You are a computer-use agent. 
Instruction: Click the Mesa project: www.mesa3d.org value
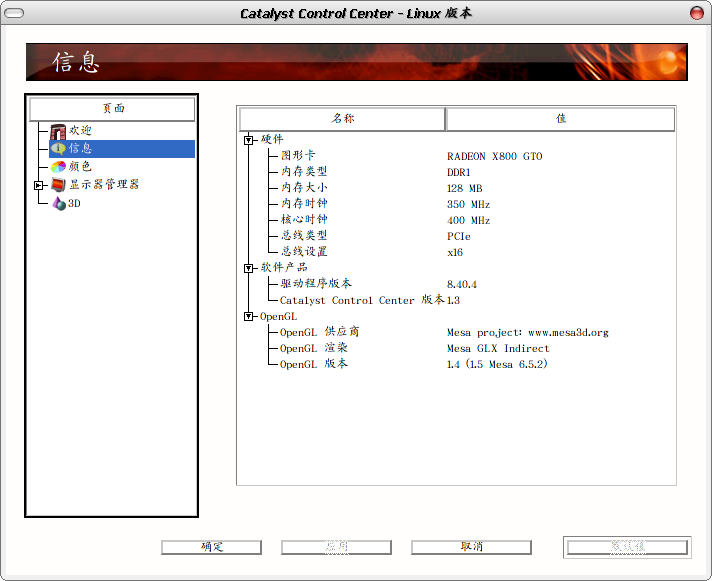coord(528,333)
